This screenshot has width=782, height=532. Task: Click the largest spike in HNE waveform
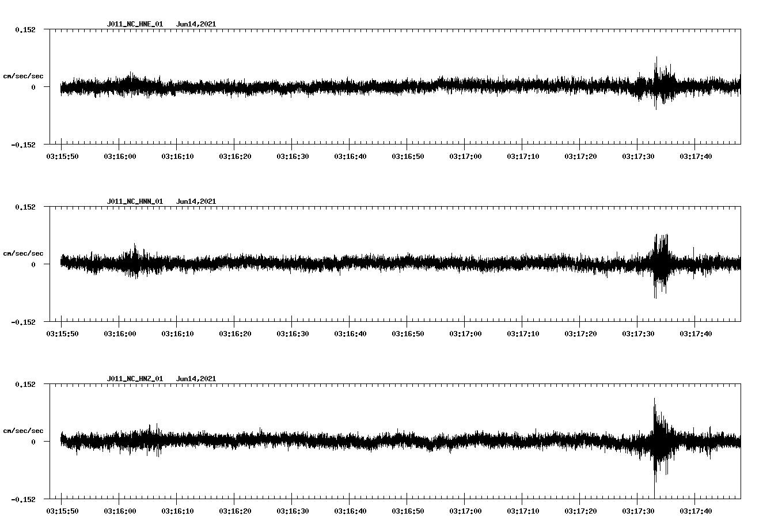(x=656, y=83)
